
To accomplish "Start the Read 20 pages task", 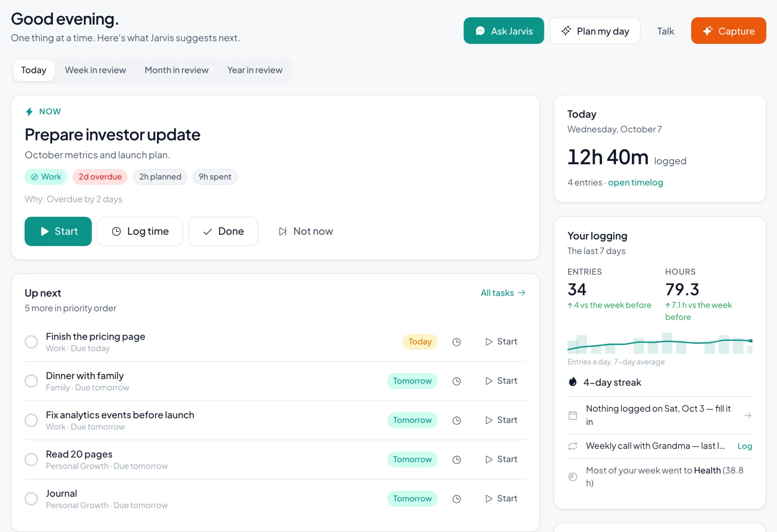I will (501, 460).
